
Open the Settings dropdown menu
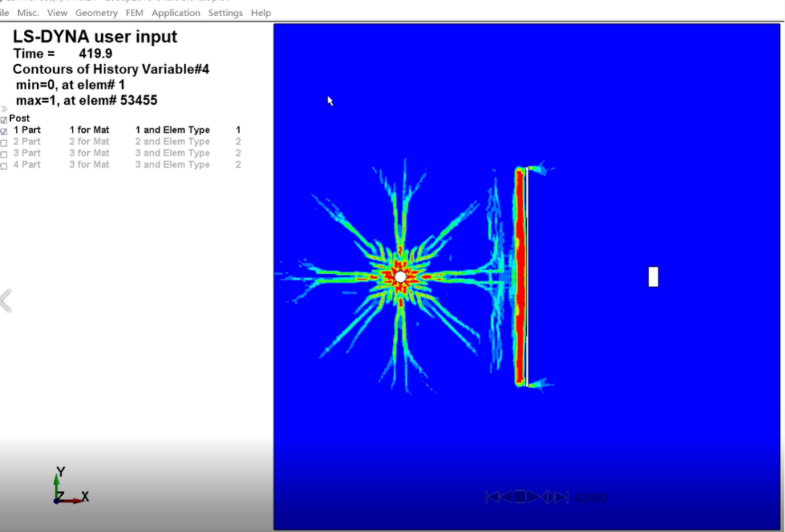pyautogui.click(x=225, y=13)
